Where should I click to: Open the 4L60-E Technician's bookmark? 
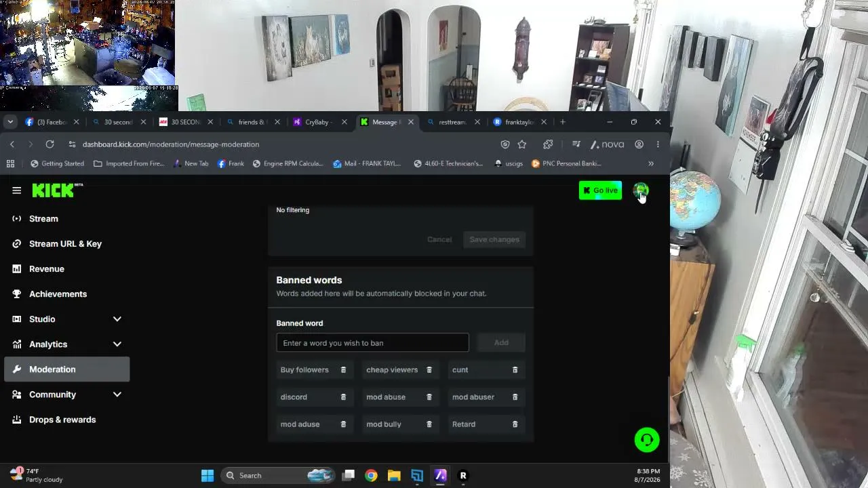point(448,163)
